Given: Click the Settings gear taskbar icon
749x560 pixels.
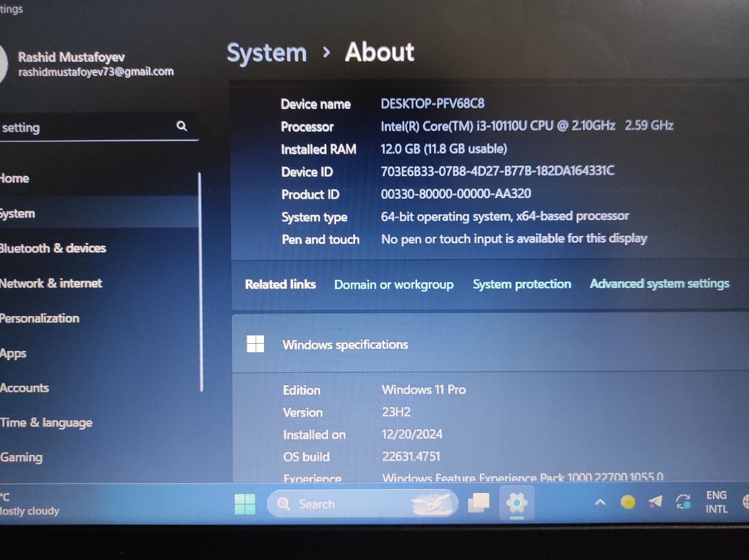Looking at the screenshot, I should tap(517, 502).
